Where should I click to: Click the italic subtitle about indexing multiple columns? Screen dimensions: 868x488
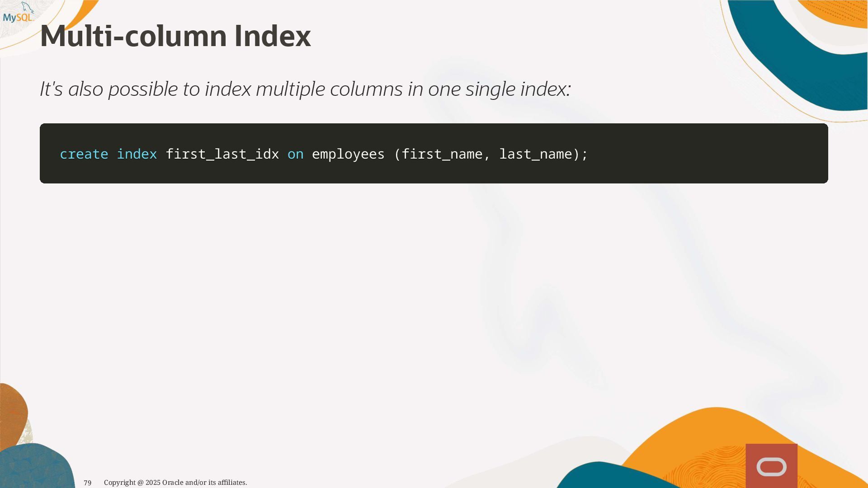click(305, 89)
